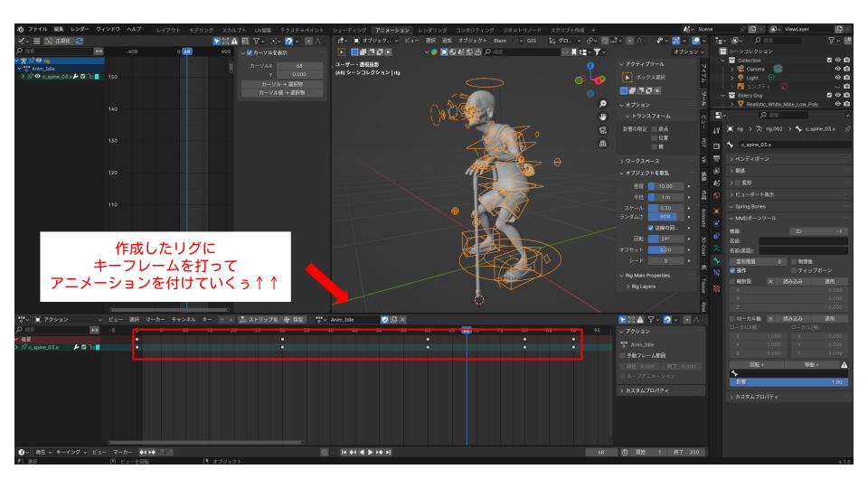Select the box select tool icon
Image resolution: width=868 pixels, height=488 pixels.
coord(627,78)
